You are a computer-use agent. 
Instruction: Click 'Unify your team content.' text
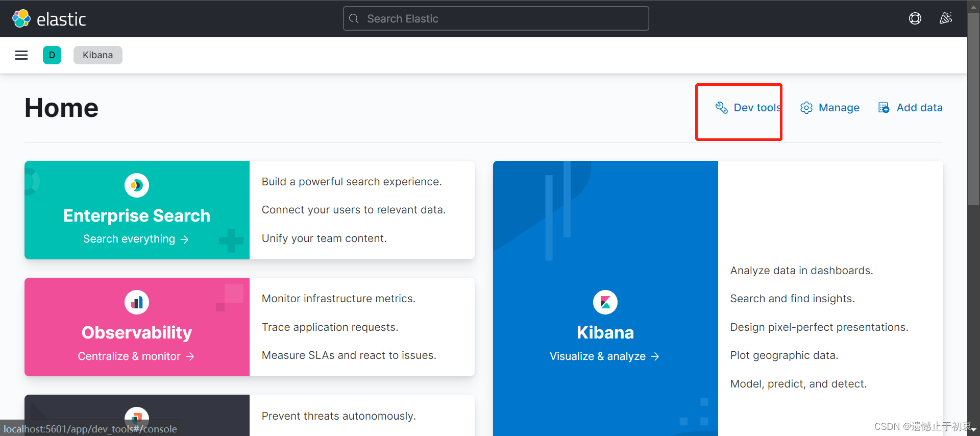point(324,238)
